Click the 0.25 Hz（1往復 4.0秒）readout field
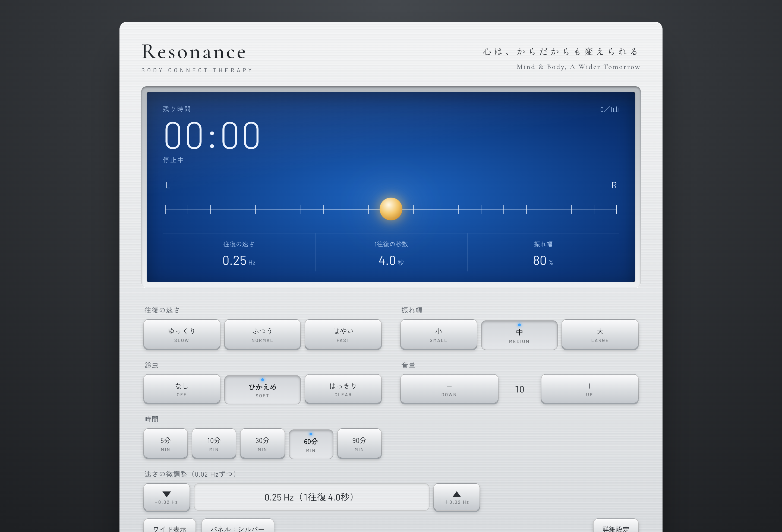782x532 pixels. 312,497
